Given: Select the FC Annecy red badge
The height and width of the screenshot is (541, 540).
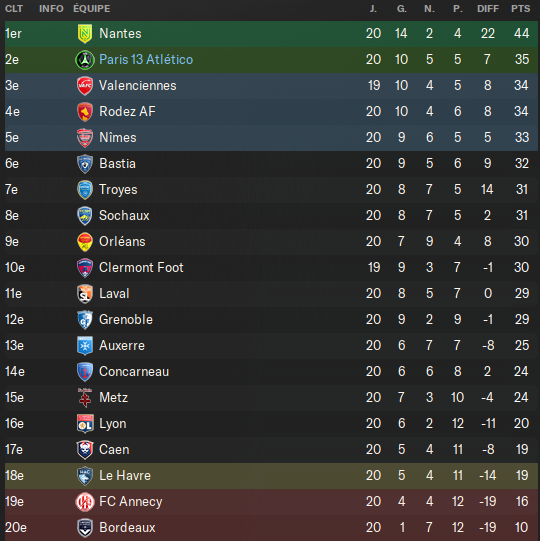Looking at the screenshot, I should pos(85,502).
